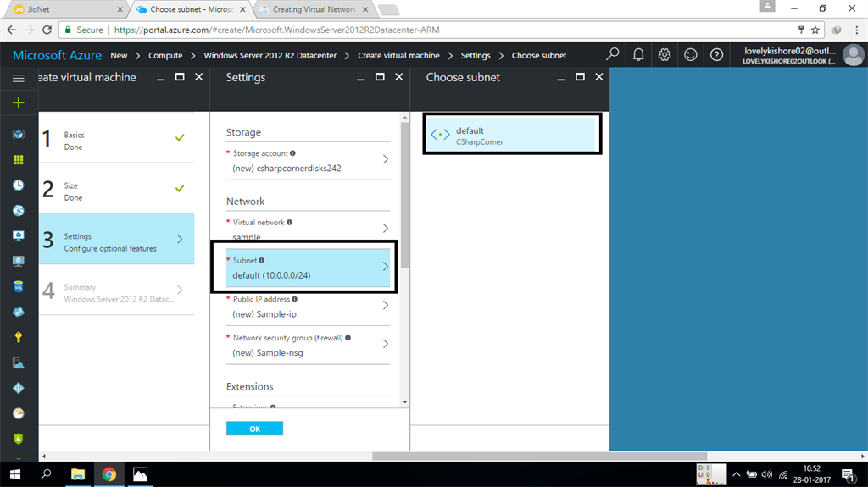Open Virtual machines (classic) sidebar icon
Image resolution: width=868 pixels, height=487 pixels.
click(19, 235)
